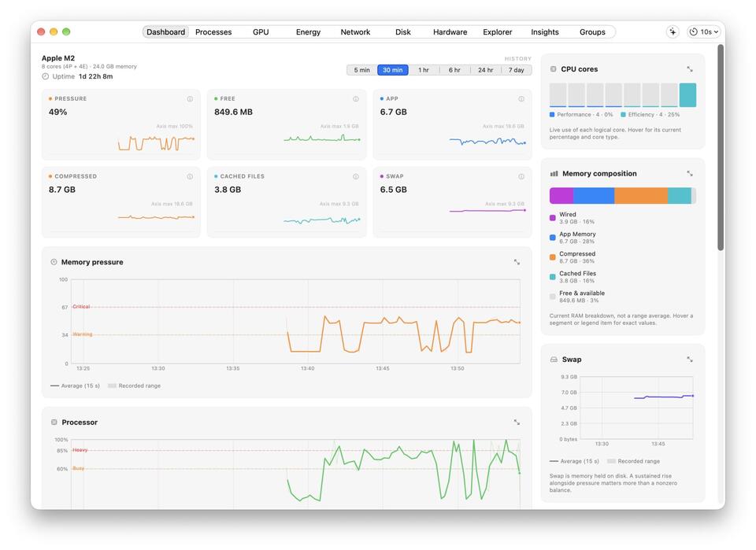The height and width of the screenshot is (550, 756).
Task: Click the Free & available legend swatch
Action: tap(553, 297)
